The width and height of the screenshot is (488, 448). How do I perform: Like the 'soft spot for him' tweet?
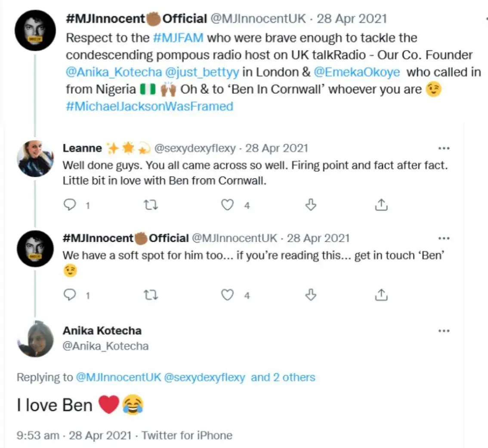point(227,295)
